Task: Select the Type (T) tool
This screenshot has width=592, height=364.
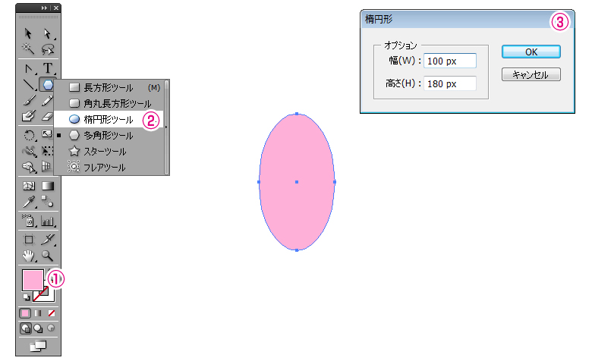Action: (48, 68)
